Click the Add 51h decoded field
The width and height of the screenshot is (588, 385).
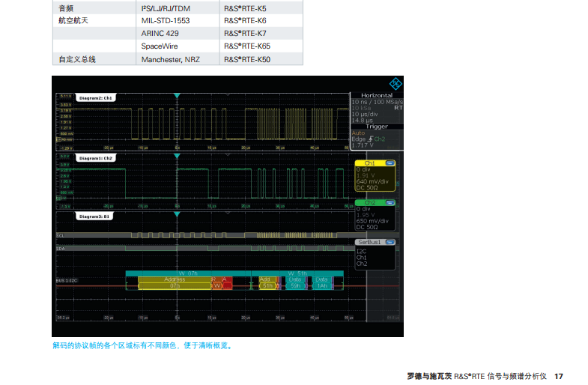click(x=267, y=282)
